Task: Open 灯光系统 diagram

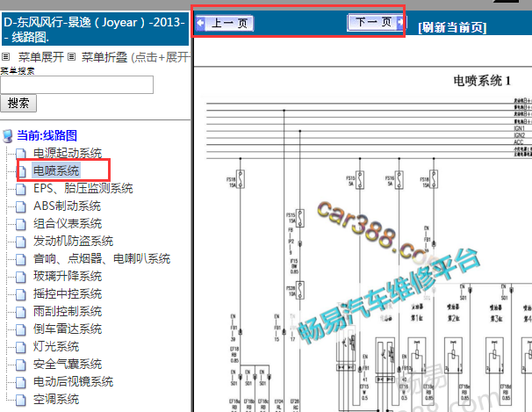Action: click(x=56, y=346)
